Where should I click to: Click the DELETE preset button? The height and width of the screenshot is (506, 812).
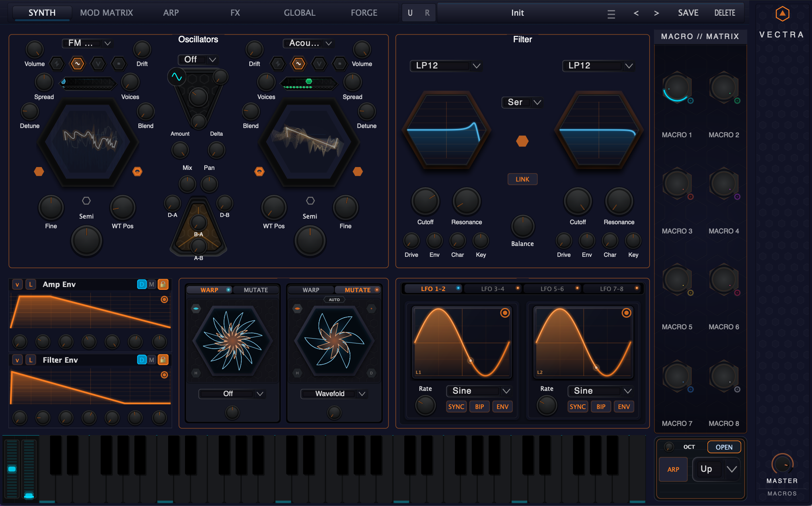(725, 13)
